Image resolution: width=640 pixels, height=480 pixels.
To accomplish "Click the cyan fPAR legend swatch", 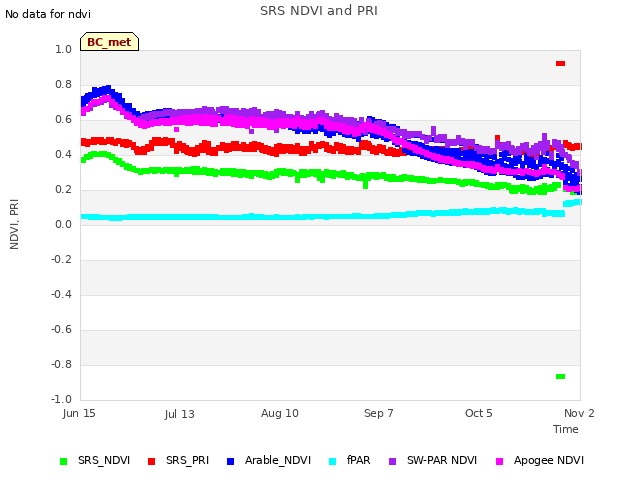I will coord(333,461).
